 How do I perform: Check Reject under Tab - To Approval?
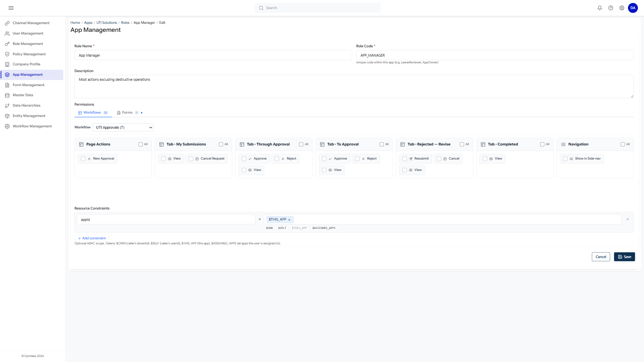(357, 159)
